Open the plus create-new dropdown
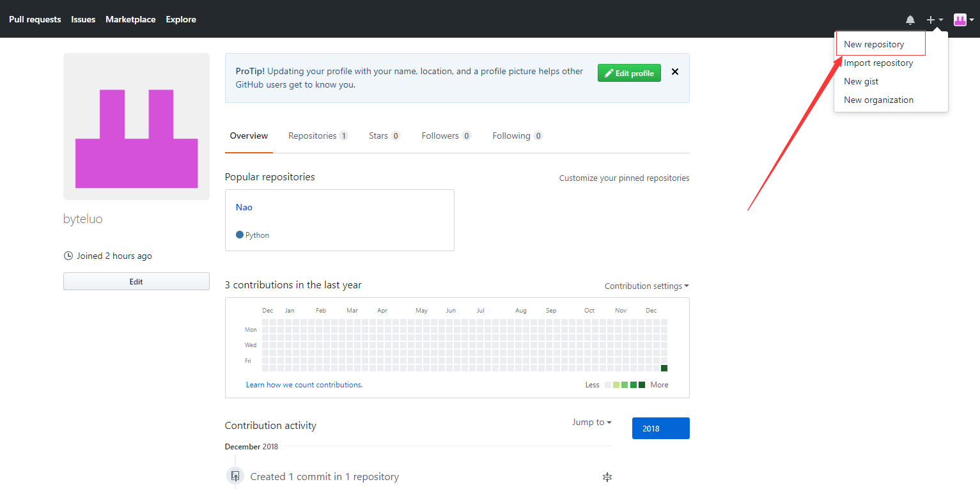980x489 pixels. tap(934, 20)
